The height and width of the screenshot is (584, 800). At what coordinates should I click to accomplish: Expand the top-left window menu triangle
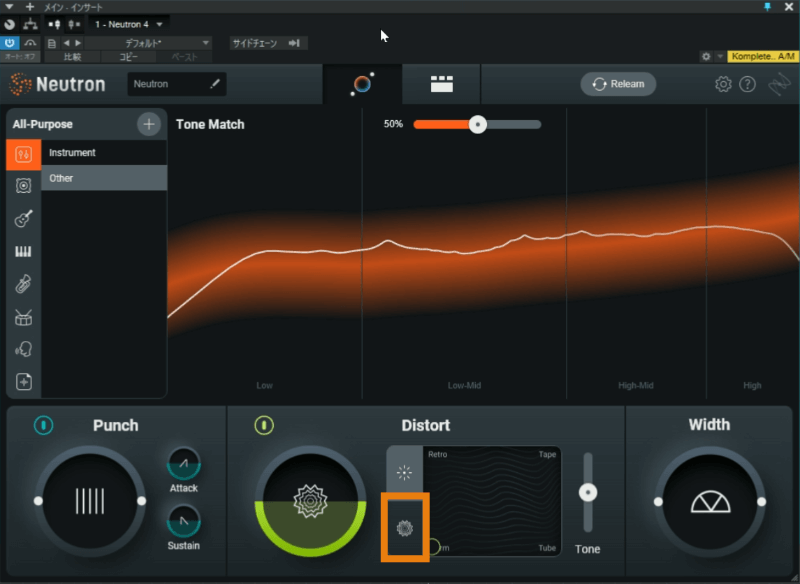pos(9,7)
